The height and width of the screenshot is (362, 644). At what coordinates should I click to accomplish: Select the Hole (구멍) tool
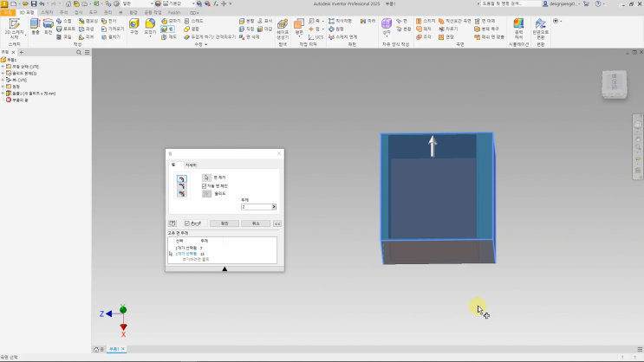click(x=133, y=26)
